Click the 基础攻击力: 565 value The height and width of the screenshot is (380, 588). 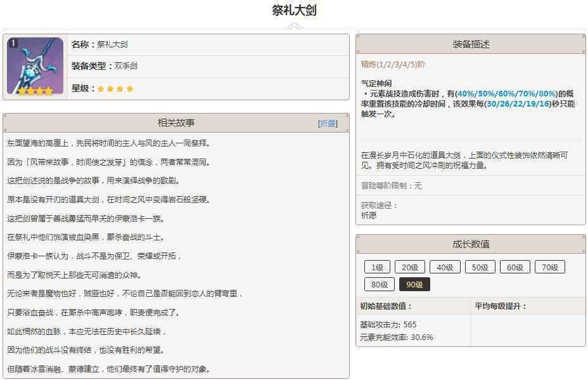click(x=388, y=324)
